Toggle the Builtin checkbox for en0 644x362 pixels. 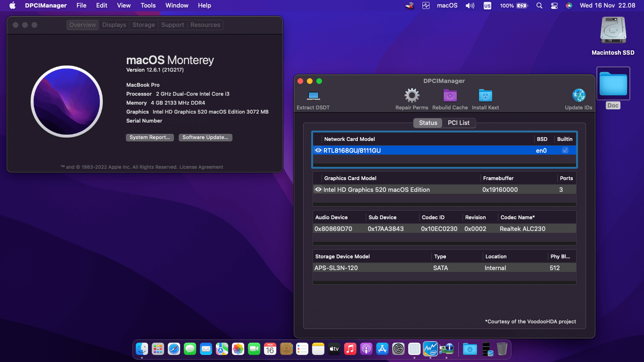(565, 150)
